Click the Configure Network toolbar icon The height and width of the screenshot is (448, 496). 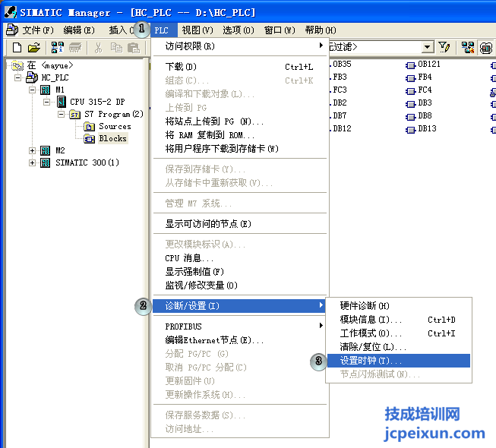click(466, 48)
